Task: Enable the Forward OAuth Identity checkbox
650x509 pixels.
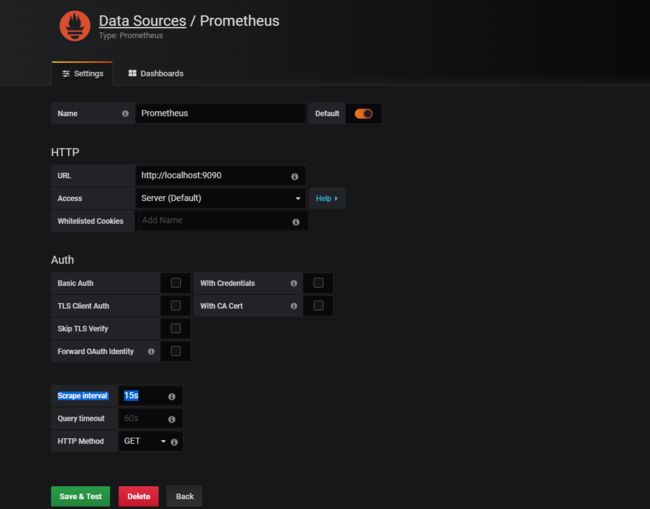Action: click(x=176, y=351)
